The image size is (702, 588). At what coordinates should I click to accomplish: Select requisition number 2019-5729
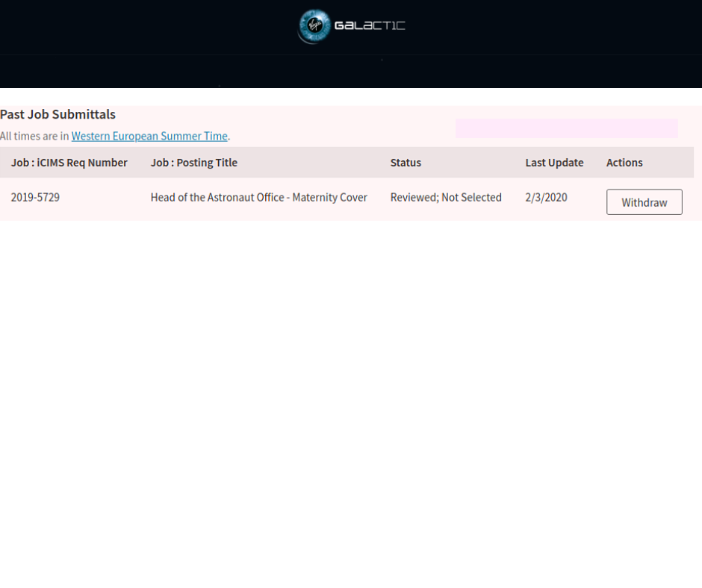point(35,197)
